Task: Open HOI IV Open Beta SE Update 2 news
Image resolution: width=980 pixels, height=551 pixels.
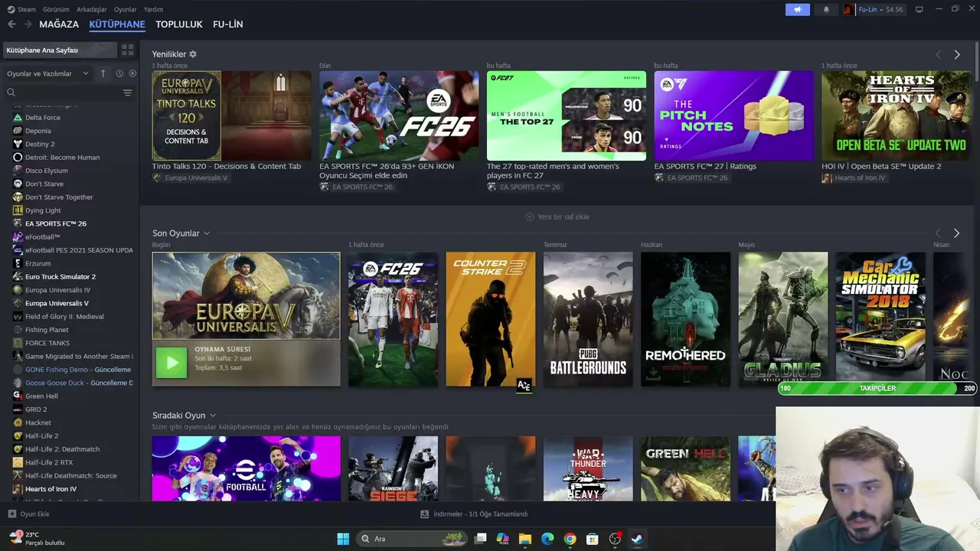Action: point(881,166)
